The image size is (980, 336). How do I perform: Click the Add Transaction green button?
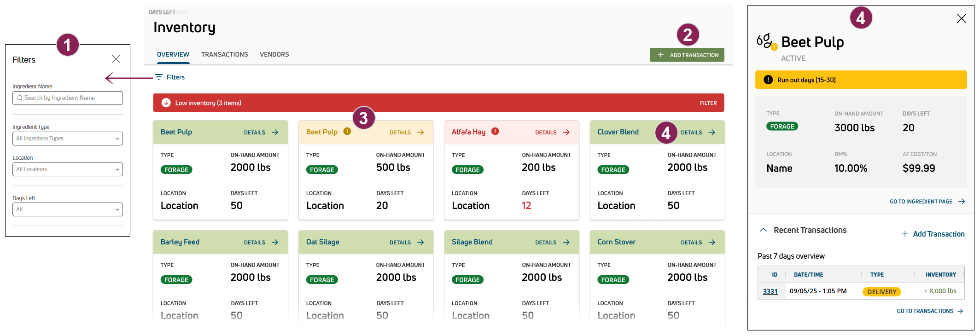click(x=687, y=55)
